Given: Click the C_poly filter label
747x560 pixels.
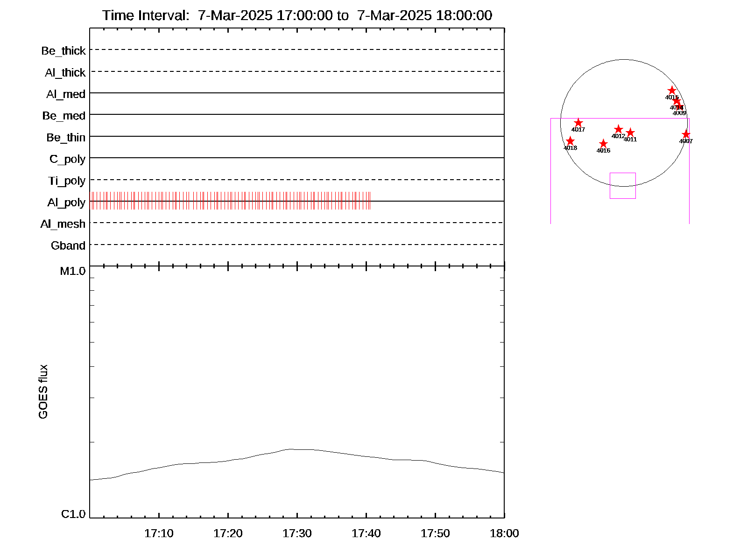Looking at the screenshot, I should (x=68, y=159).
